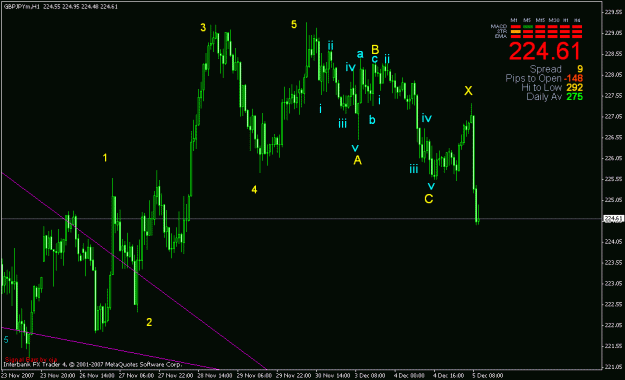Image resolution: width=625 pixels, height=380 pixels.
Task: Click the Interbank FX Trader 4 copyright text
Action: [92, 364]
